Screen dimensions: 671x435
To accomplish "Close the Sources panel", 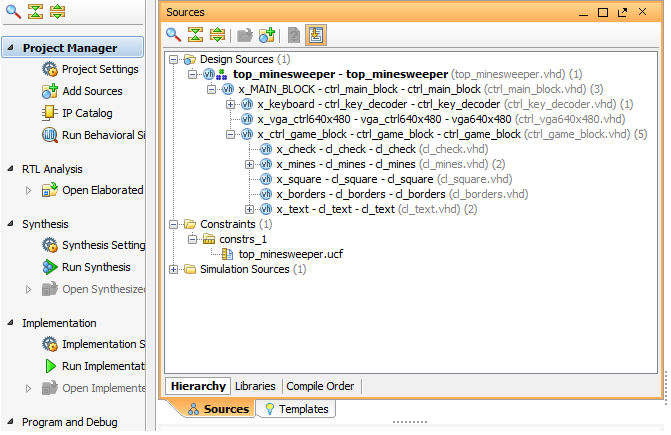I will 642,12.
